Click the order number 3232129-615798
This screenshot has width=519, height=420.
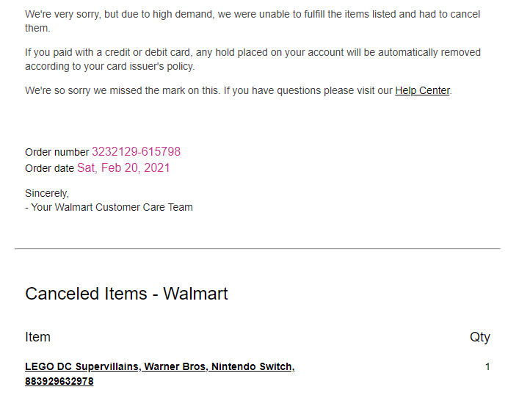pos(136,152)
